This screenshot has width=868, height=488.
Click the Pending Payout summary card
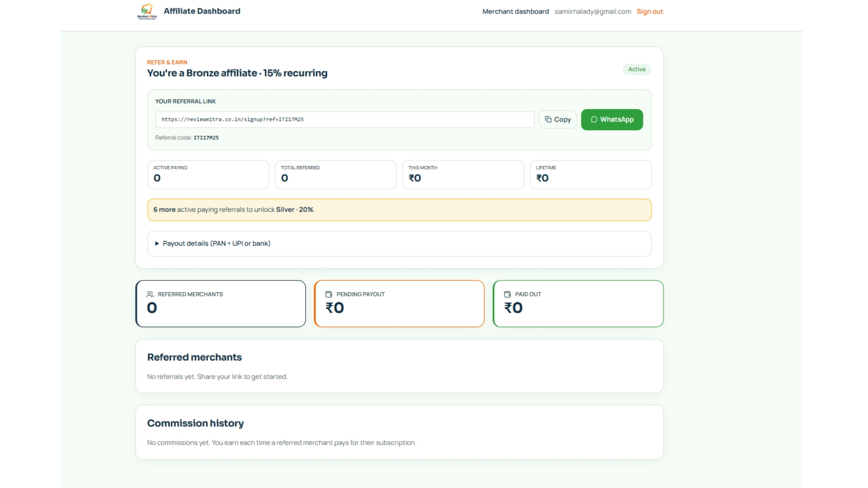click(399, 304)
